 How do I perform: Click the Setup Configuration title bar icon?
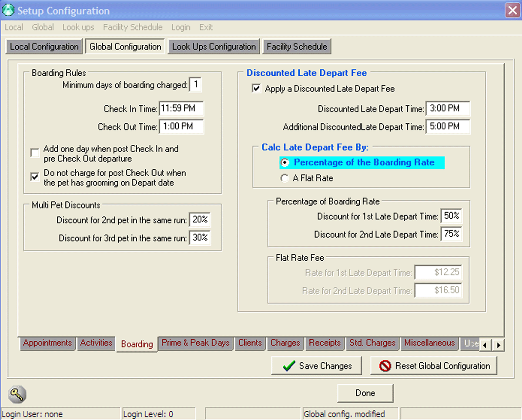tap(8, 9)
